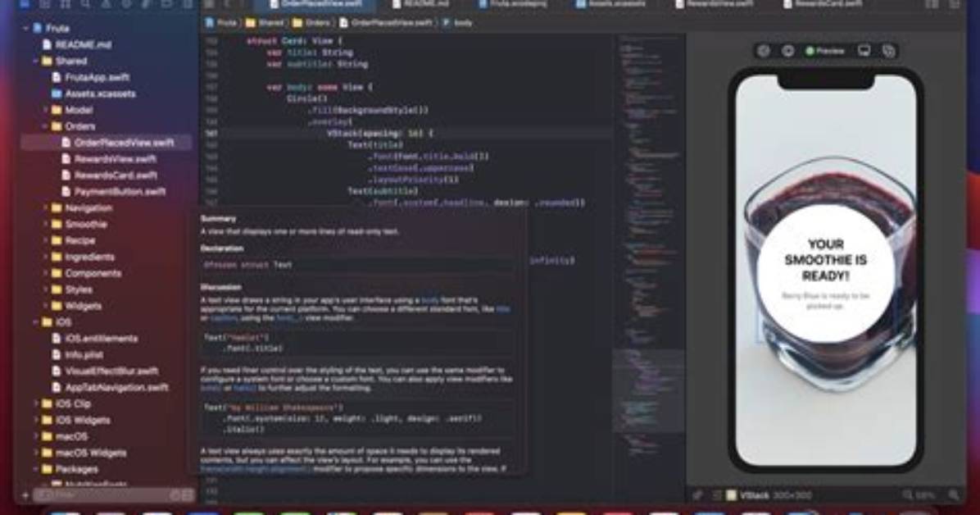Open the 'bold()' link in documentation popup
The image size is (980, 515).
point(211,388)
